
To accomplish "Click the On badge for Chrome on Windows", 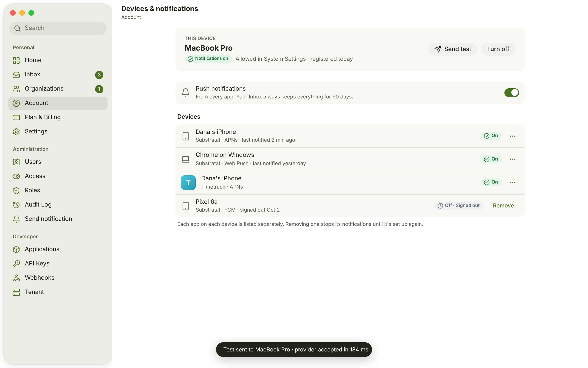I will [491, 159].
